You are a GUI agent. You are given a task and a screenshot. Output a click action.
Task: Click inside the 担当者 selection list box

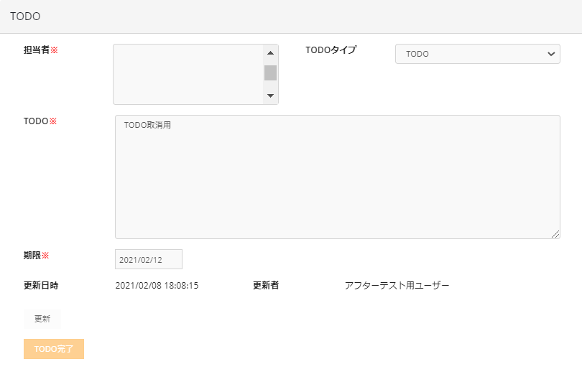(x=188, y=74)
